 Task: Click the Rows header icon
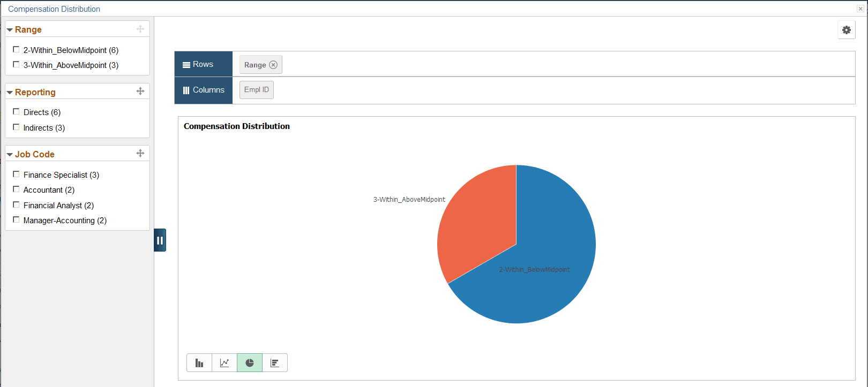point(186,65)
